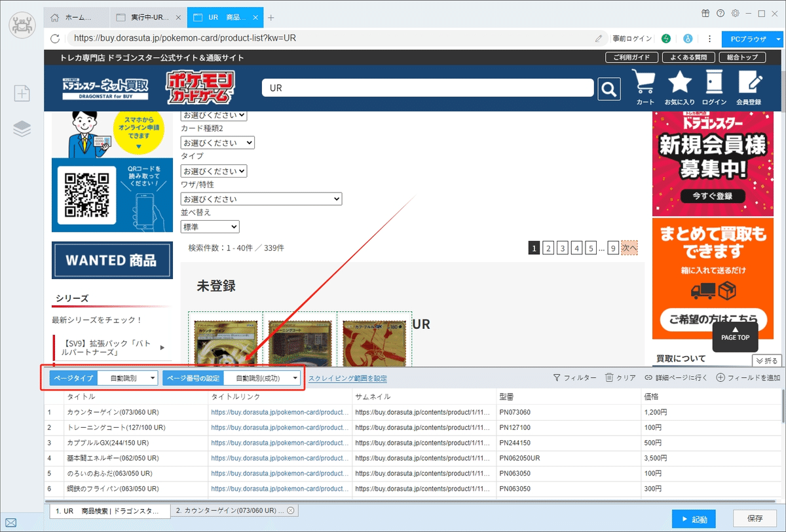
Task: Select the UR 商品 tab
Action: pyautogui.click(x=225, y=18)
